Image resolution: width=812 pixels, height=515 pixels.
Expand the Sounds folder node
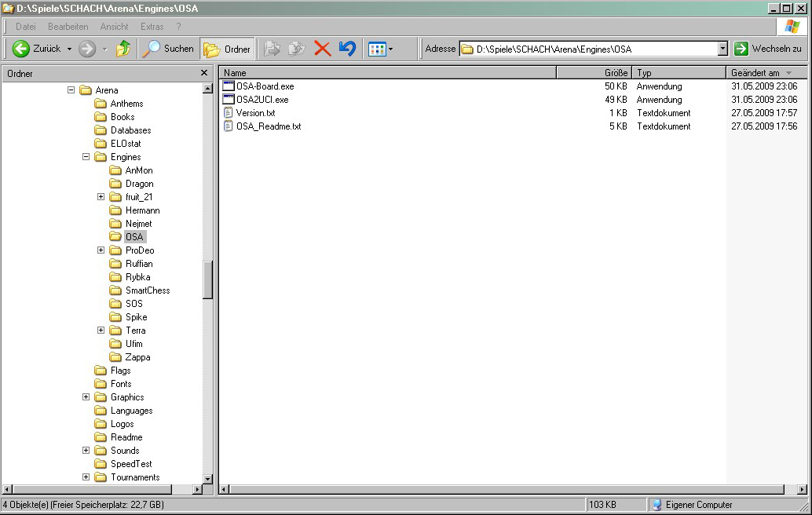(86, 451)
